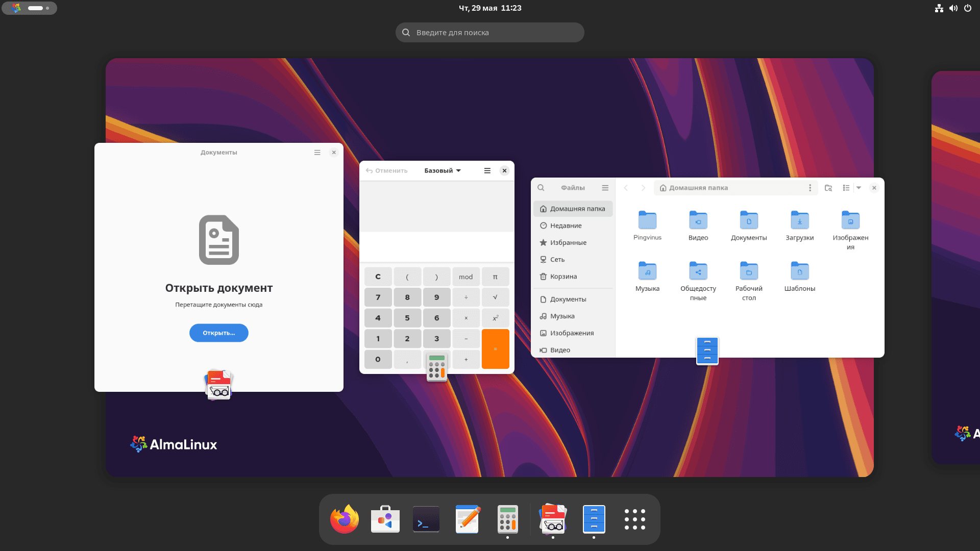Image resolution: width=980 pixels, height=551 pixels.
Task: Switch to the second workspace thumbnail
Action: (x=955, y=267)
